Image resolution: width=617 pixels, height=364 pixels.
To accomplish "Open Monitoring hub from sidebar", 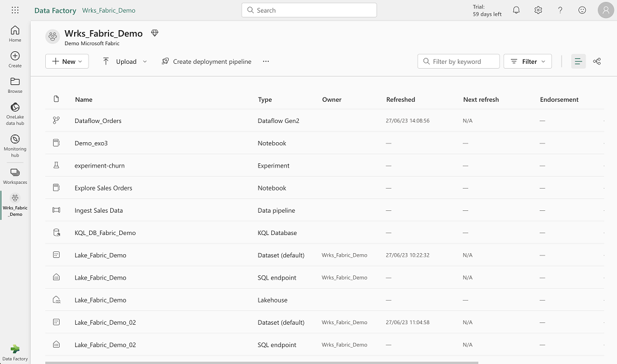I will pos(15,146).
